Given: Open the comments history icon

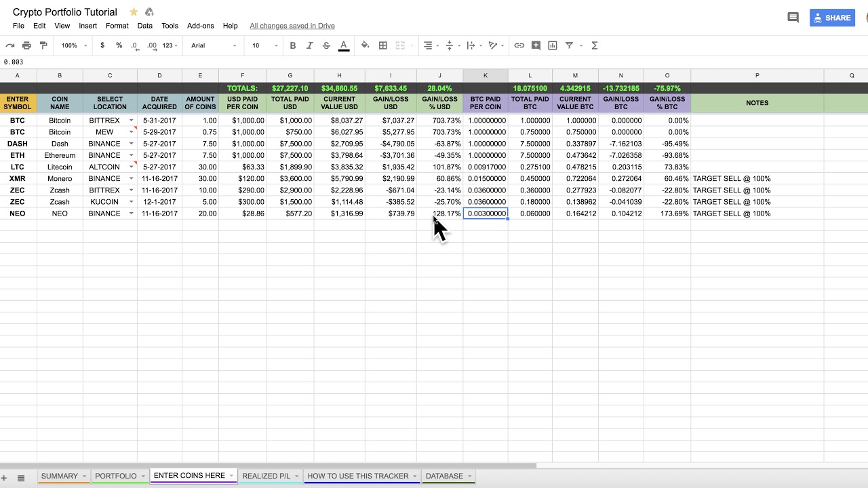Looking at the screenshot, I should pyautogui.click(x=793, y=18).
